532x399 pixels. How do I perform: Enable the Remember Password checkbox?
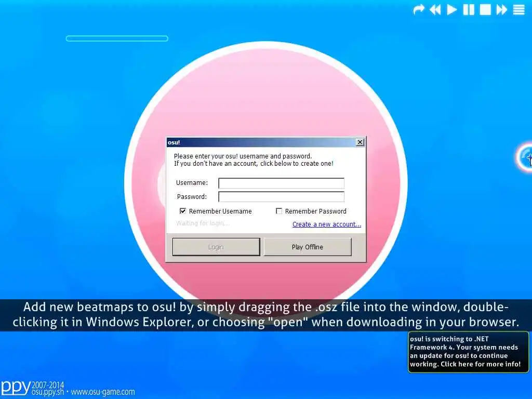[279, 211]
